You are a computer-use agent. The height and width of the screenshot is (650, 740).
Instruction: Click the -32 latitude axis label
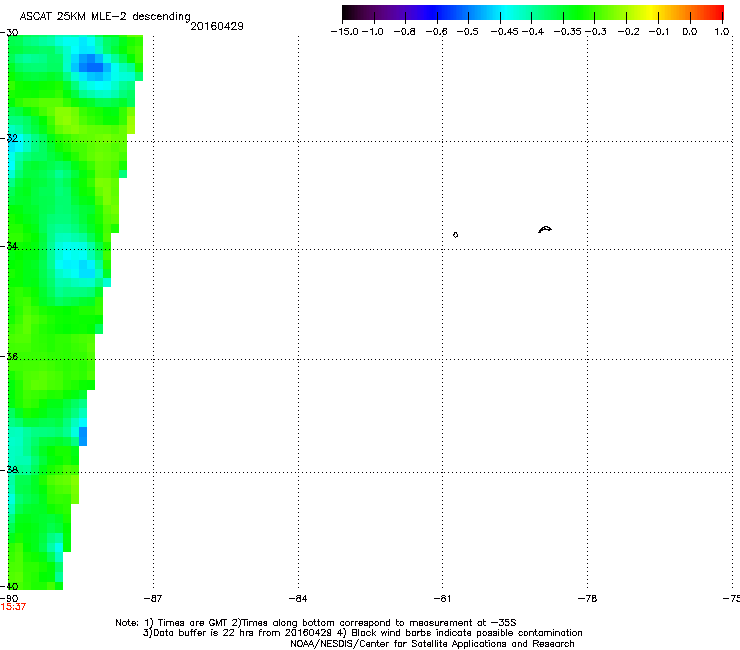[x=9, y=138]
